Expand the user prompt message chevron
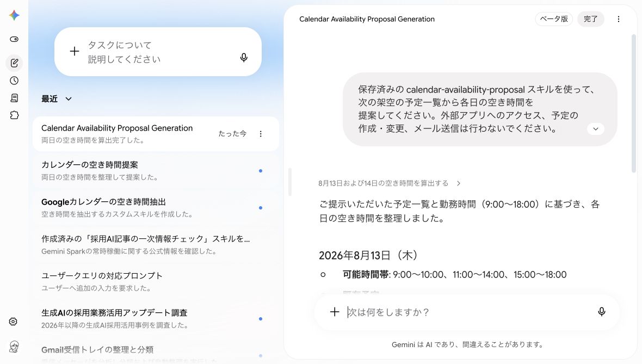642x364 pixels. 596,129
